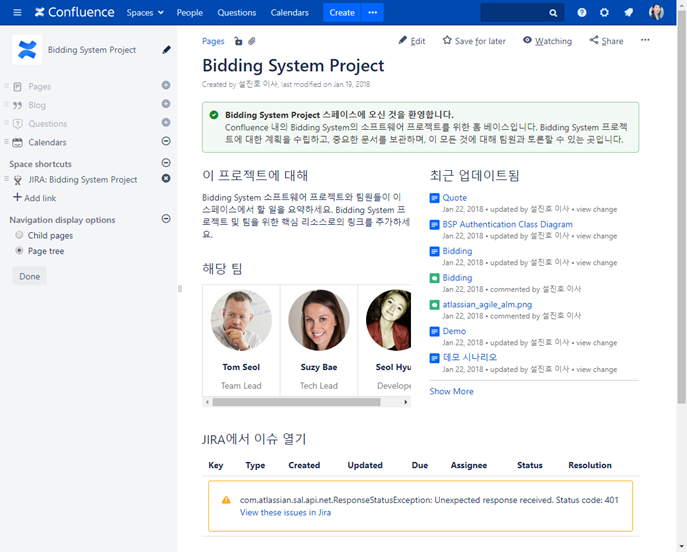Collapse the Space shortcuts section

coord(166,163)
